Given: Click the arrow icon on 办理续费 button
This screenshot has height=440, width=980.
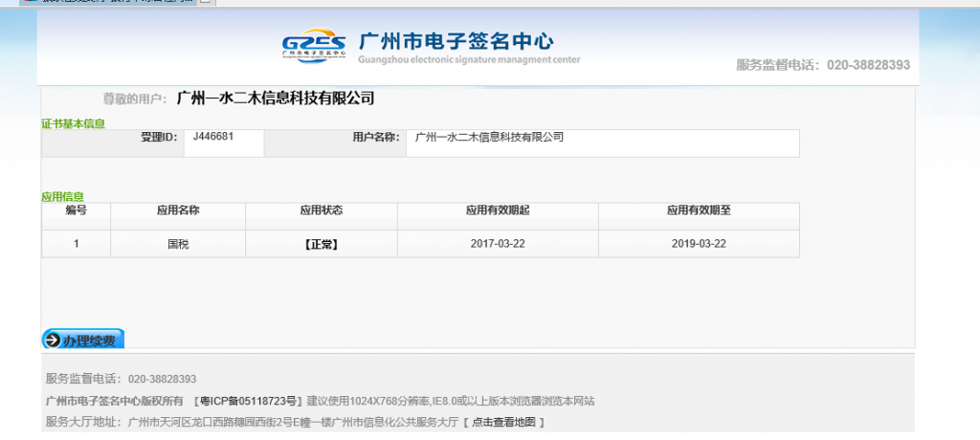Looking at the screenshot, I should 52,340.
